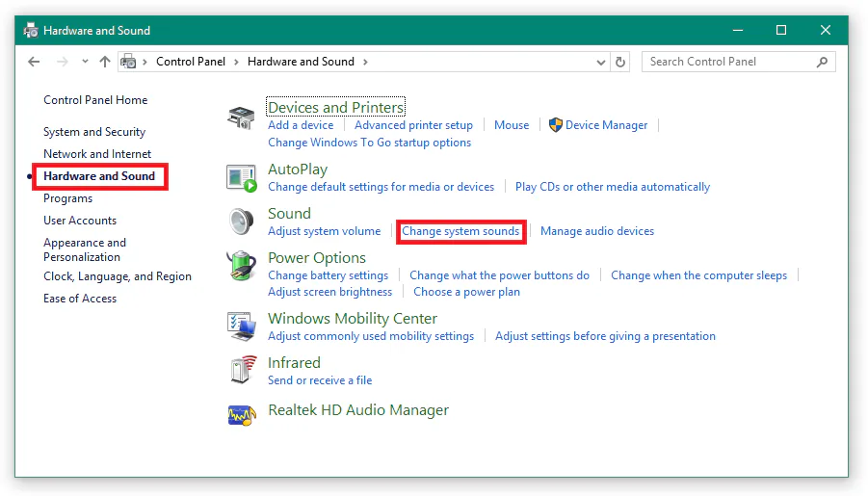Open the recent locations dropdown arrow
This screenshot has height=496, width=868.
85,62
